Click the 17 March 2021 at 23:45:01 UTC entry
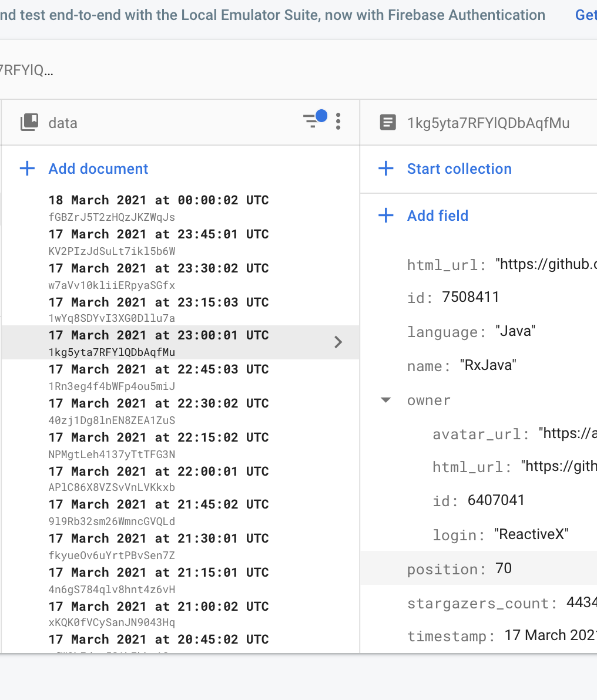The image size is (597, 700). (x=159, y=234)
